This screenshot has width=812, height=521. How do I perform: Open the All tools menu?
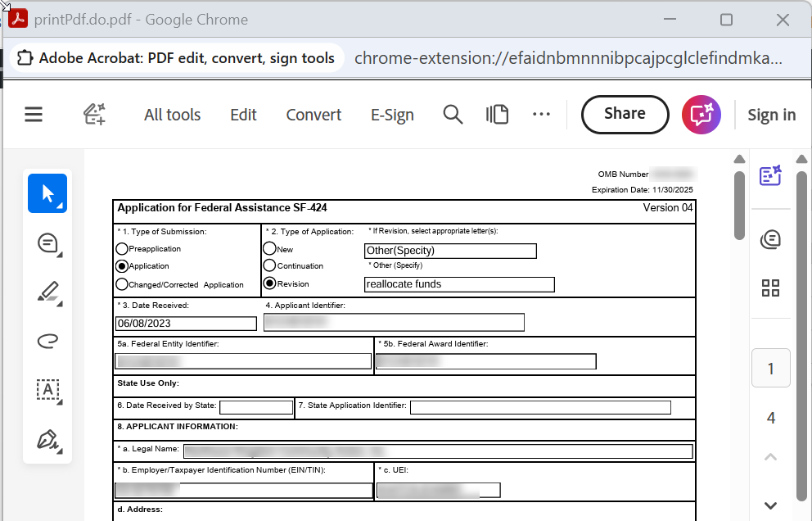click(x=172, y=115)
